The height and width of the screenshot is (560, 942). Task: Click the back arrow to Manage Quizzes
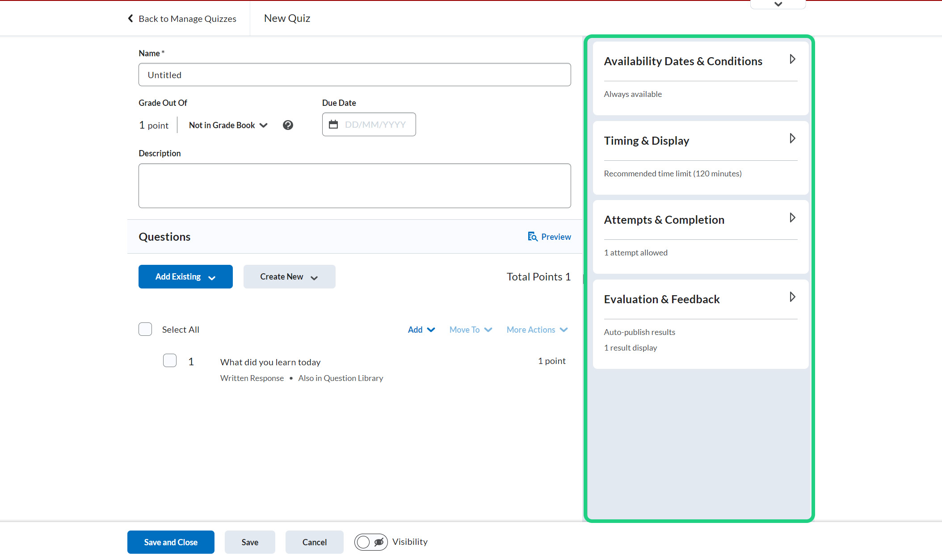[130, 18]
